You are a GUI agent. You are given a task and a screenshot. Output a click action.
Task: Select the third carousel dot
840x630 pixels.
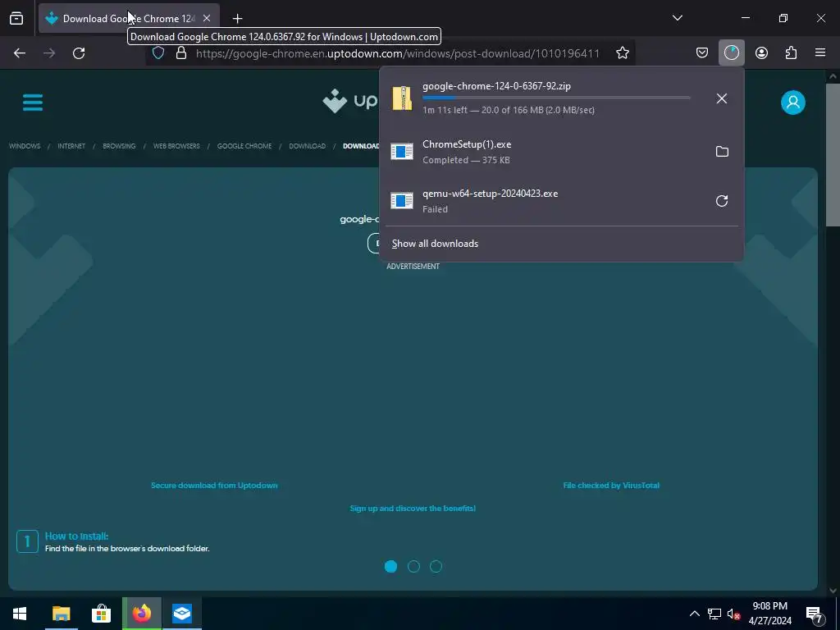pyautogui.click(x=436, y=566)
